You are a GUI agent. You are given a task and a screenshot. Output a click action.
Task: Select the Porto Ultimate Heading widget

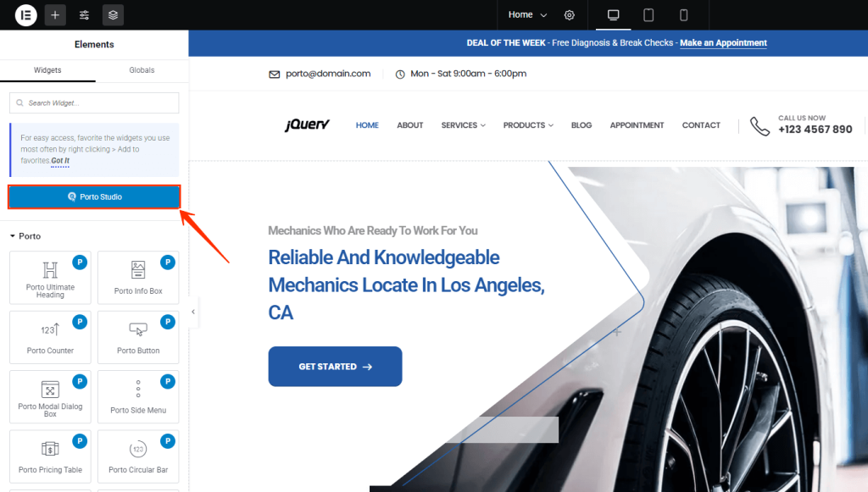coord(50,277)
